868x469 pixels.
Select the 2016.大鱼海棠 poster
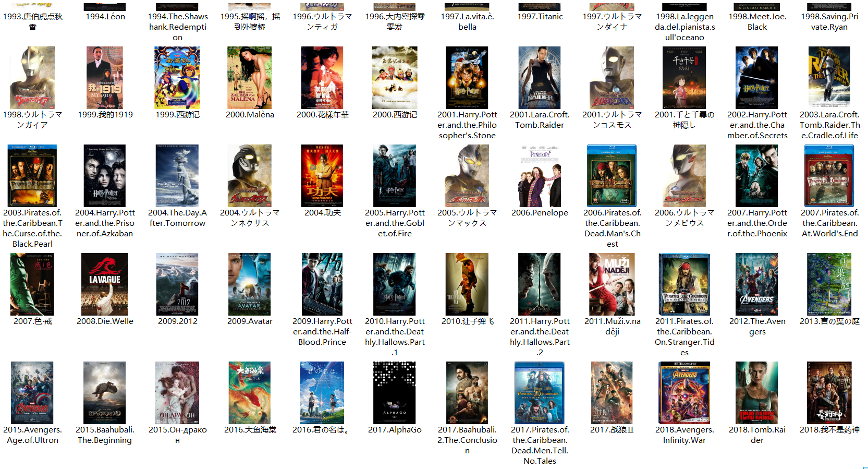tap(249, 392)
